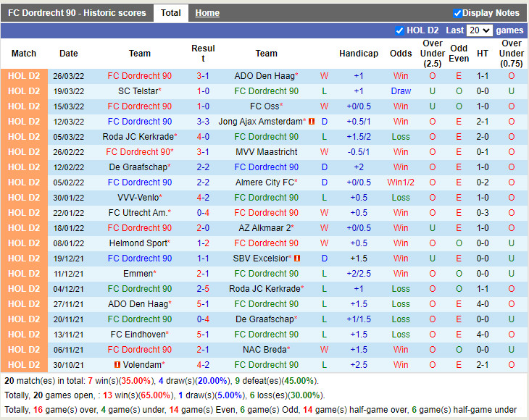Select the date 19/03/22
Image resolution: width=529 pixels, height=420 pixels.
pyautogui.click(x=69, y=91)
